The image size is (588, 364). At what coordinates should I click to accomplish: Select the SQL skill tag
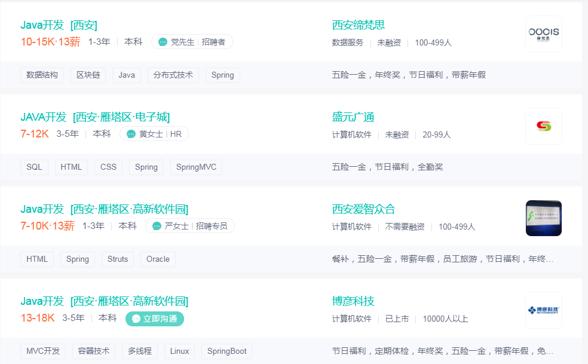pos(34,167)
